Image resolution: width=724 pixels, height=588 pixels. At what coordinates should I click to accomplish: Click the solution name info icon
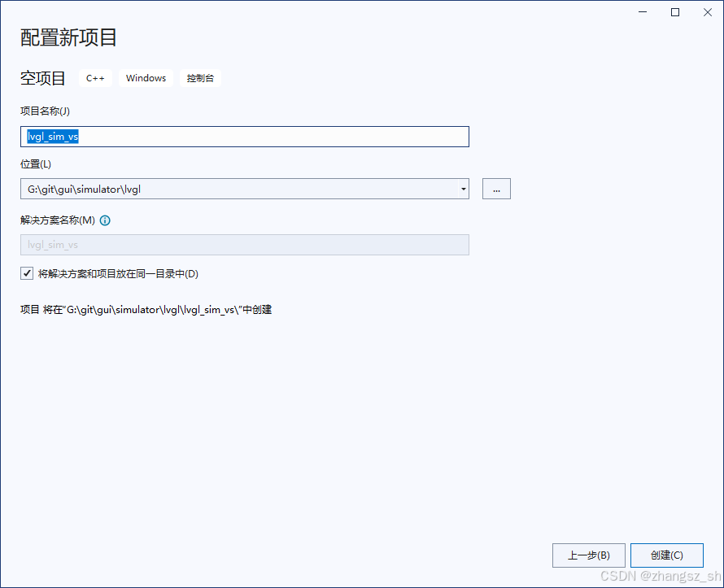click(x=105, y=220)
